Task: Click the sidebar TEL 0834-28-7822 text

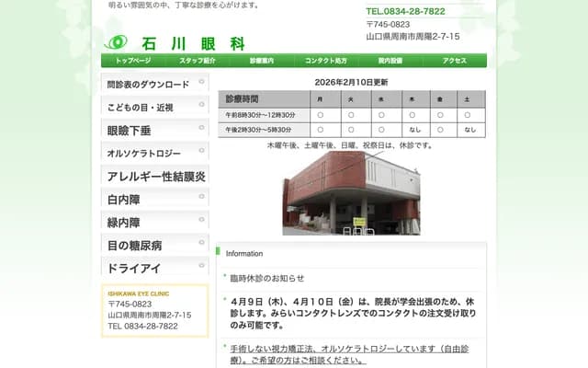Action: [x=143, y=327]
